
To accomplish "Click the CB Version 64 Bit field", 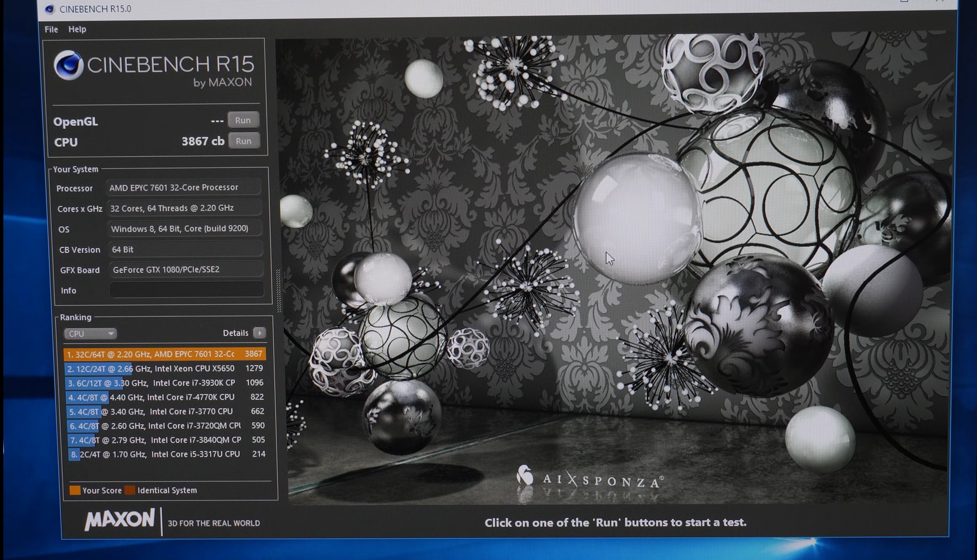I will (185, 249).
